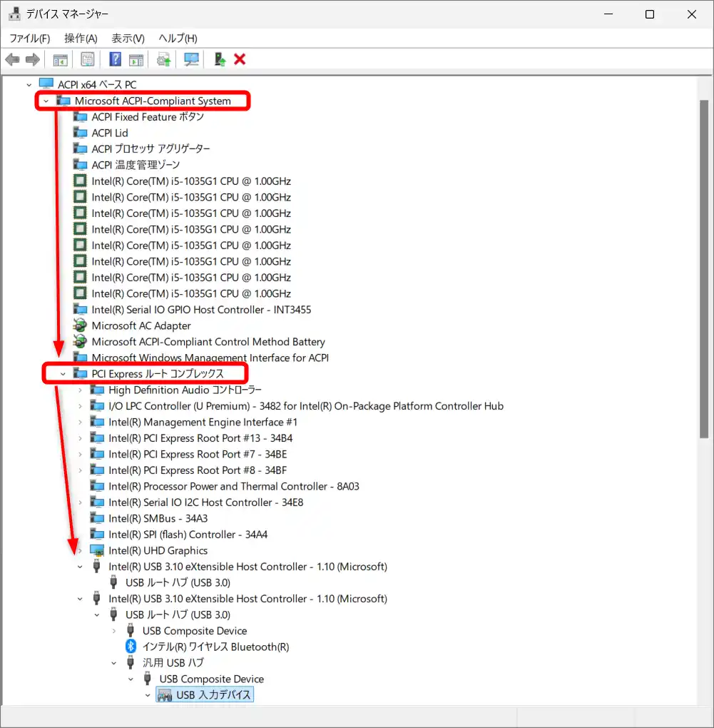Image resolution: width=714 pixels, height=728 pixels.
Task: Click the Back arrow in the toolbar
Action: coord(12,59)
